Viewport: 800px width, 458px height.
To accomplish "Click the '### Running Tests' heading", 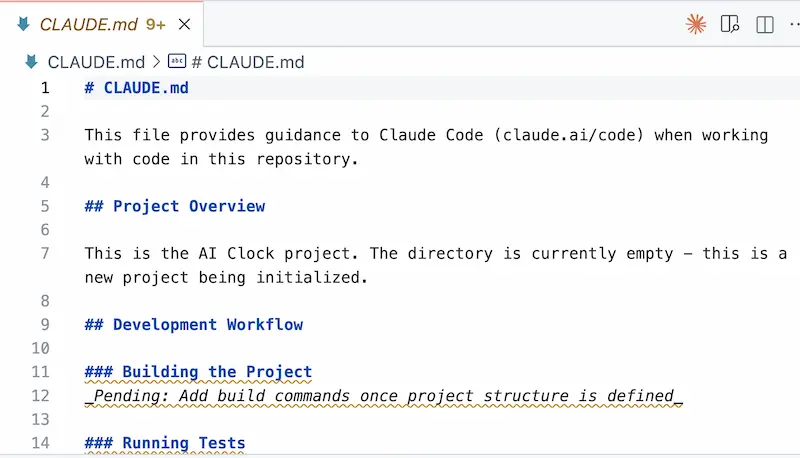I will (x=165, y=443).
